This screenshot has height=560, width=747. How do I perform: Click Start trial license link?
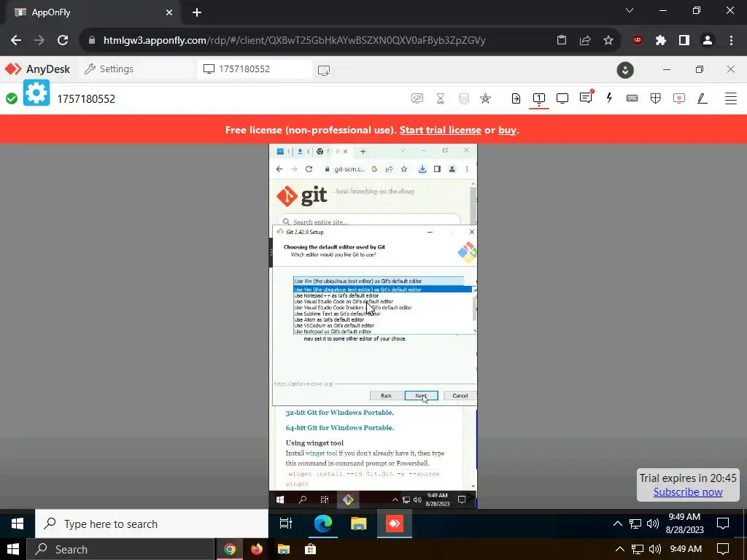click(440, 130)
